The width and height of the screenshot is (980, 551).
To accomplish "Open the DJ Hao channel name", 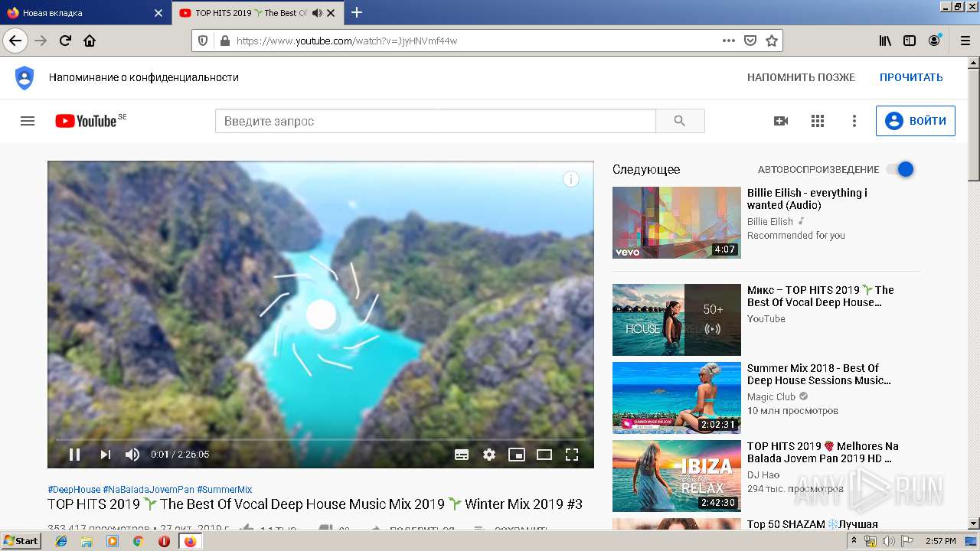I will coord(763,475).
